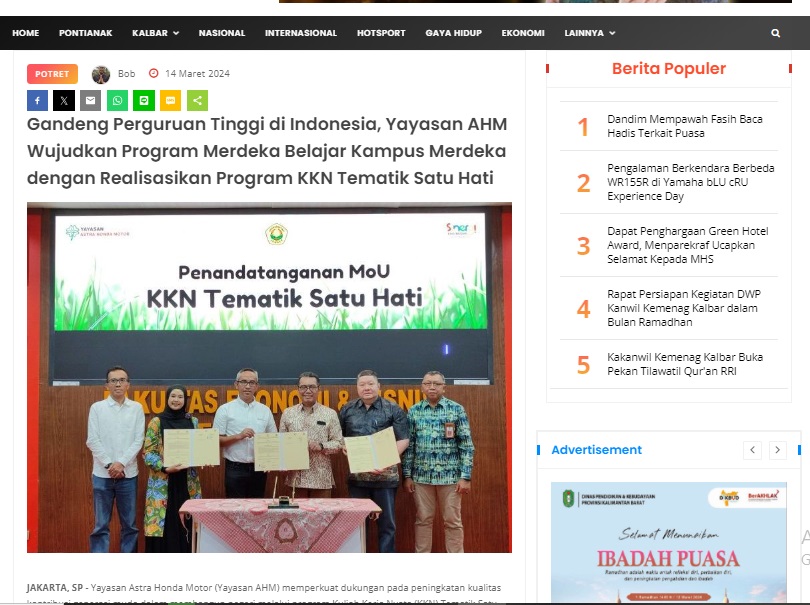Image resolution: width=810 pixels, height=605 pixels.
Task: Click the POTRET category badge
Action: click(52, 74)
